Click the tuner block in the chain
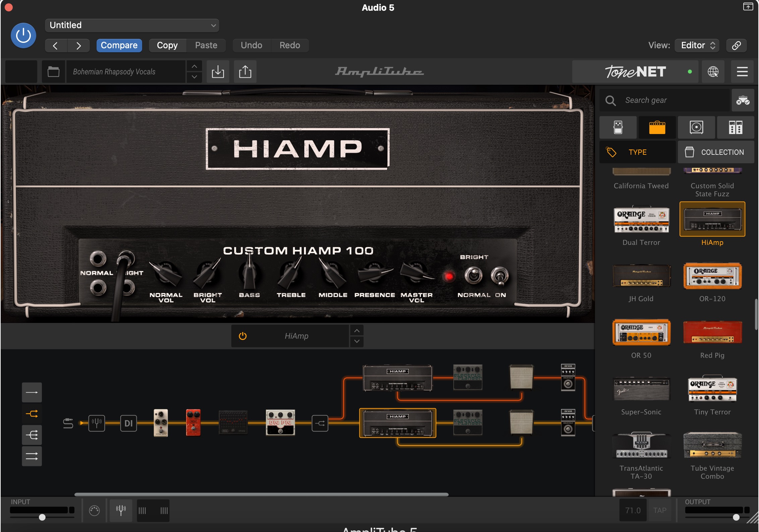This screenshot has height=532, width=759. pyautogui.click(x=97, y=423)
